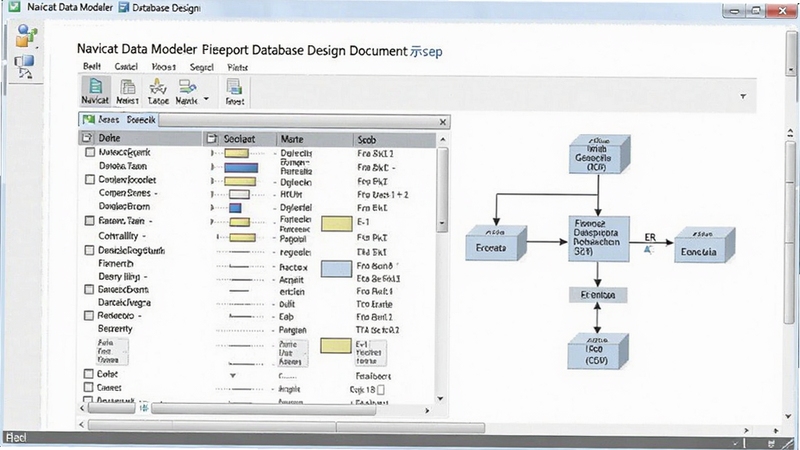Click the green icon on Aees Soeeik tab
Image resolution: width=800 pixels, height=450 pixels.
pos(89,119)
